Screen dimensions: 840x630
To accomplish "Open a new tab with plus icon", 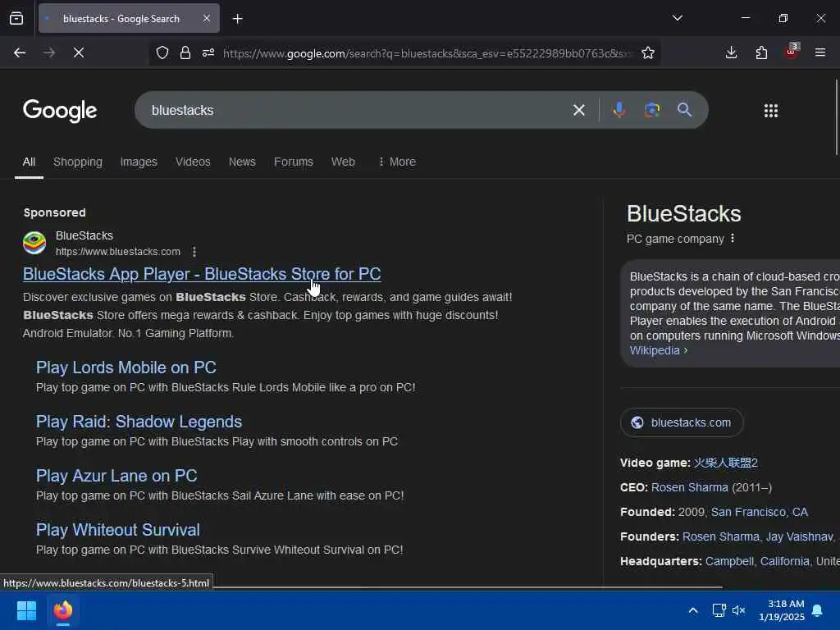I will tap(237, 19).
